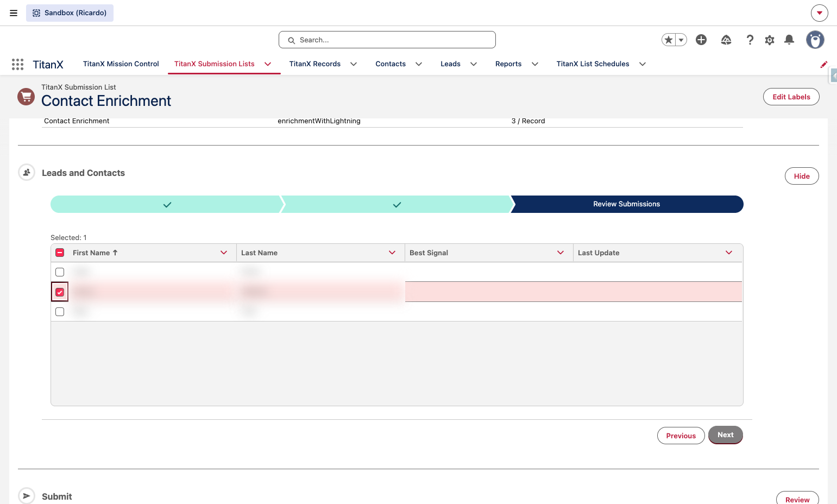837x504 pixels.
Task: Uncheck the selected second row checkbox
Action: point(60,292)
